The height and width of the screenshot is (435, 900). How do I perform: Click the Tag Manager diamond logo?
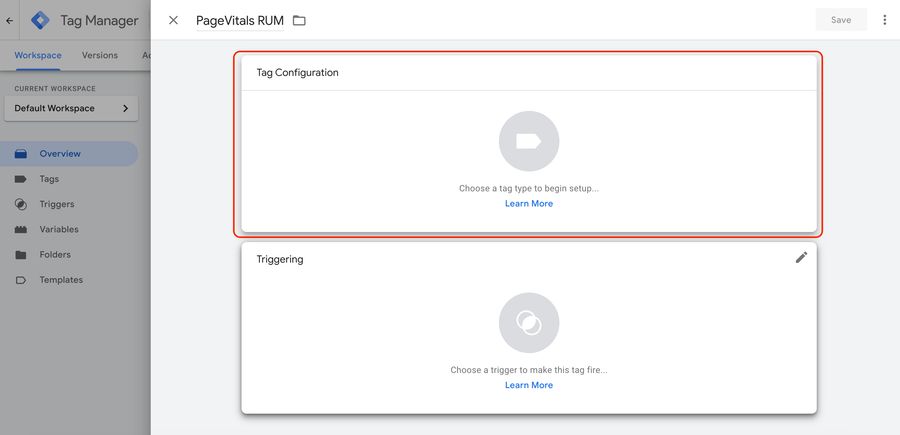click(40, 21)
